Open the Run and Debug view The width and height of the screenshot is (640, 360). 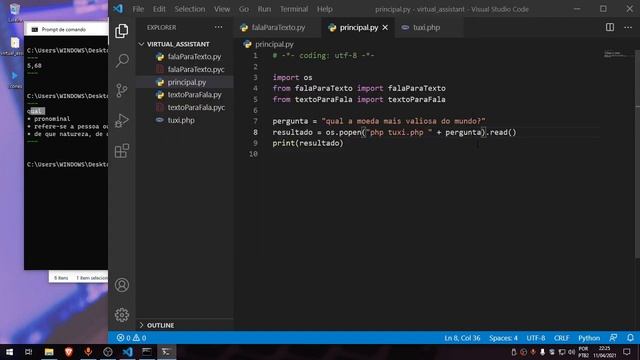122,121
